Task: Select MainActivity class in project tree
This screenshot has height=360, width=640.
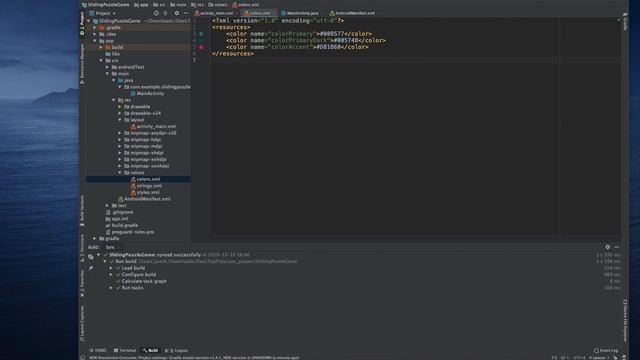Action: point(147,93)
